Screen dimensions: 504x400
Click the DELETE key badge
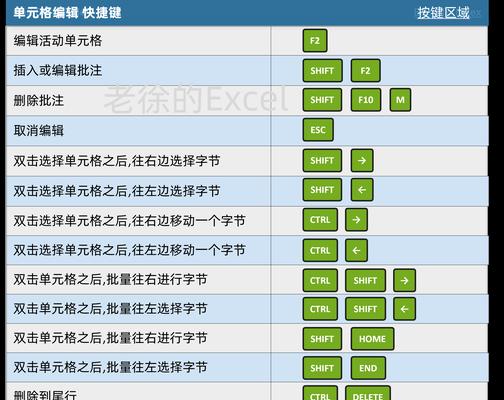click(x=368, y=394)
